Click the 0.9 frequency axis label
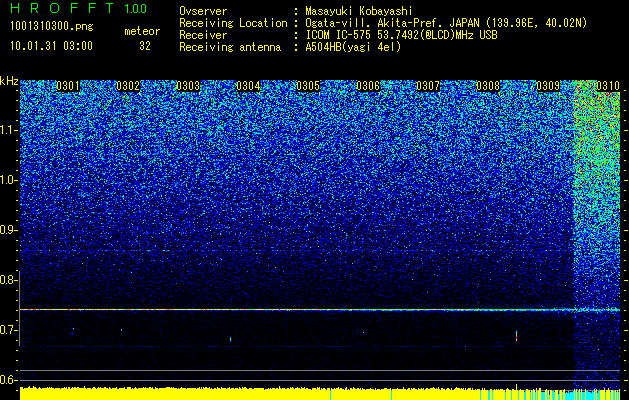 click(x=8, y=230)
